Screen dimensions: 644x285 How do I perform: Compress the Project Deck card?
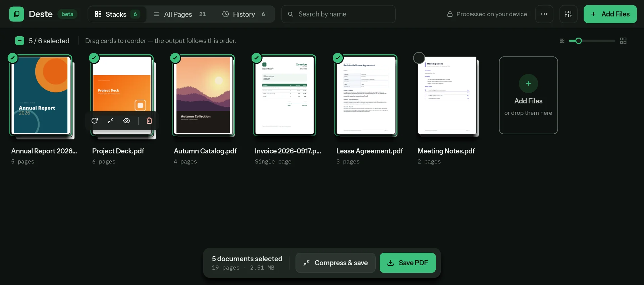pos(111,121)
